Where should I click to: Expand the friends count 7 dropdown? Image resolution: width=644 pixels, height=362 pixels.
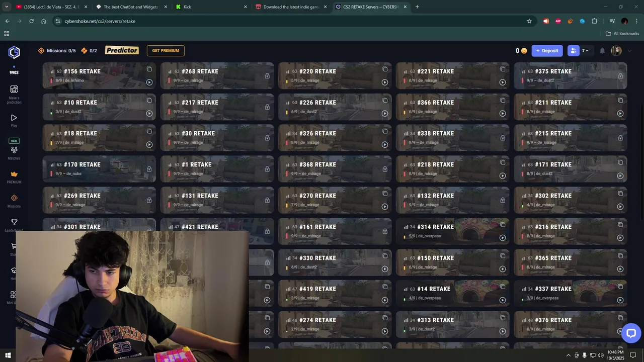point(586,51)
